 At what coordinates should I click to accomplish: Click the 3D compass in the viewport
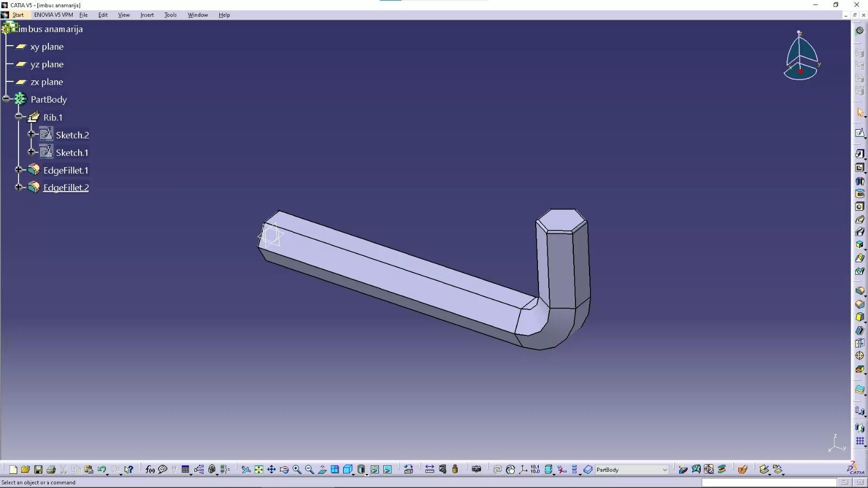tap(801, 57)
